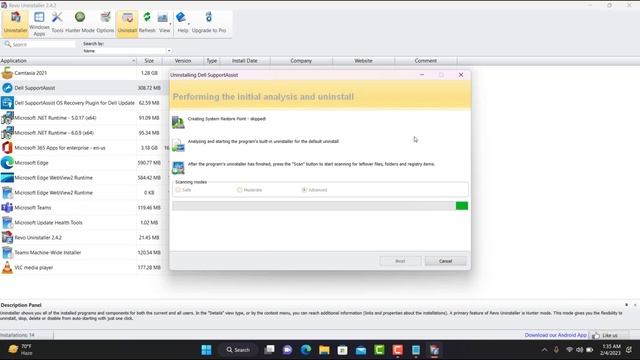Select the Microsoft Teams list icon
640x360 pixels.
click(x=7, y=207)
